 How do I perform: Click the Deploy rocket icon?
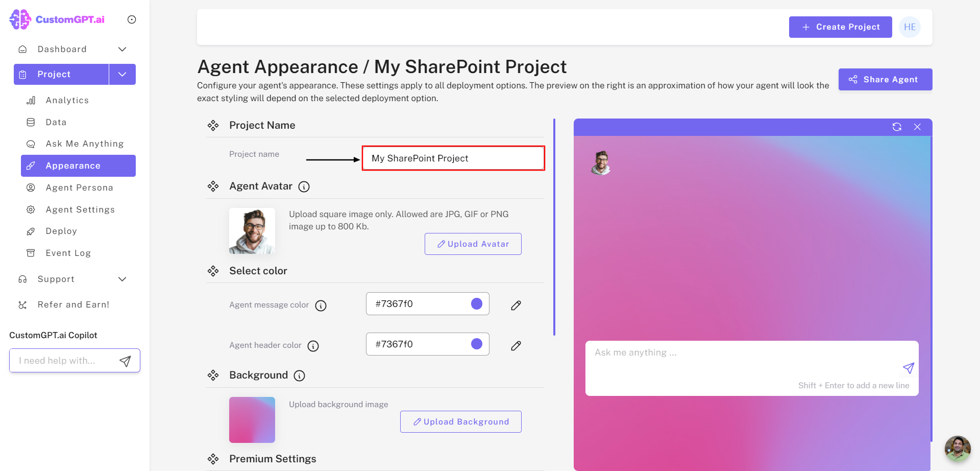point(31,231)
